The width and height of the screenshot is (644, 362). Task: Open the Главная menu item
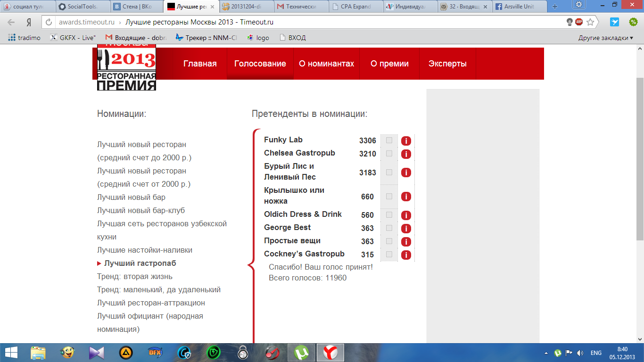coord(200,64)
